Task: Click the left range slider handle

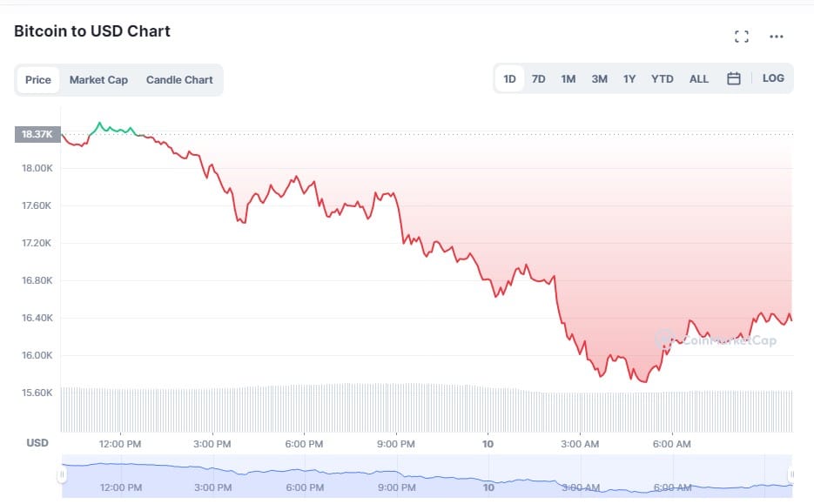Action: 62,475
